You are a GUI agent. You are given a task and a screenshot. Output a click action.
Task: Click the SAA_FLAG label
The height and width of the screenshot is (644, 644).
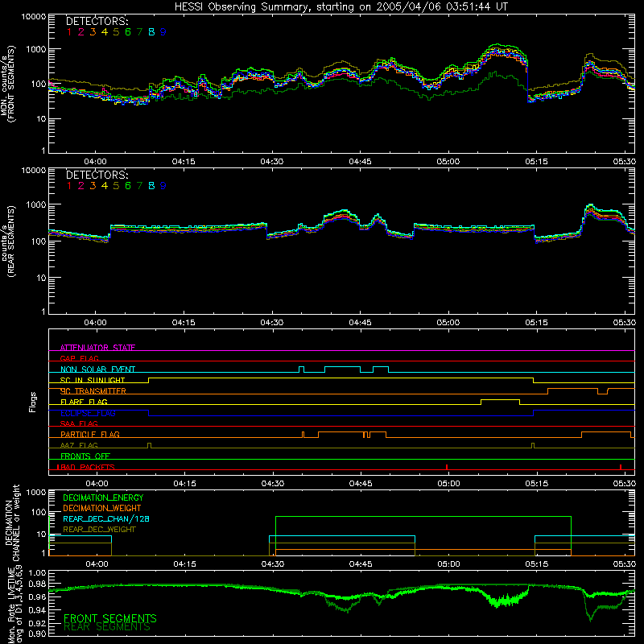pyautogui.click(x=79, y=423)
